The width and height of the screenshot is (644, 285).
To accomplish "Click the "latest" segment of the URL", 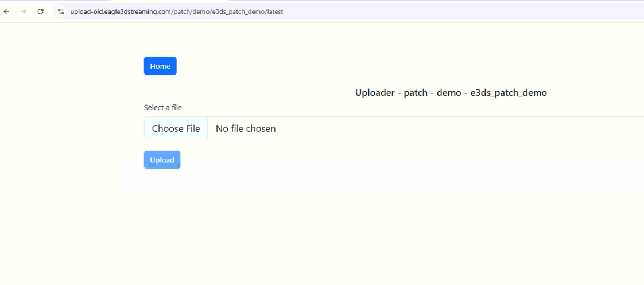I will click(x=274, y=11).
